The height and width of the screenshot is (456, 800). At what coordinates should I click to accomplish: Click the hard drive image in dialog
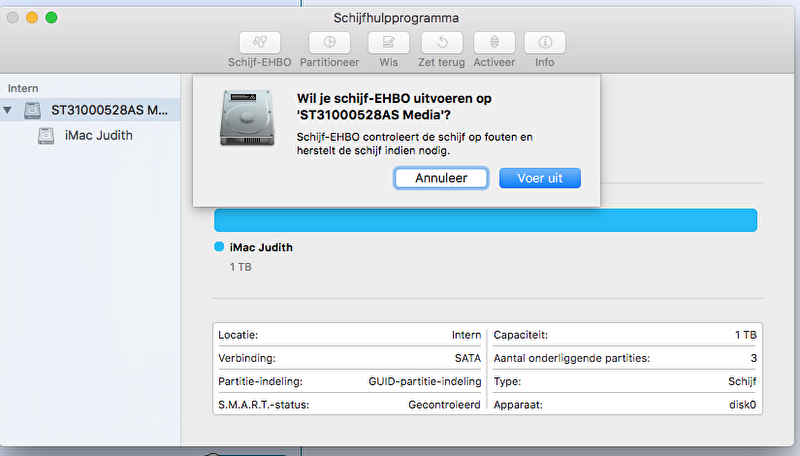248,117
